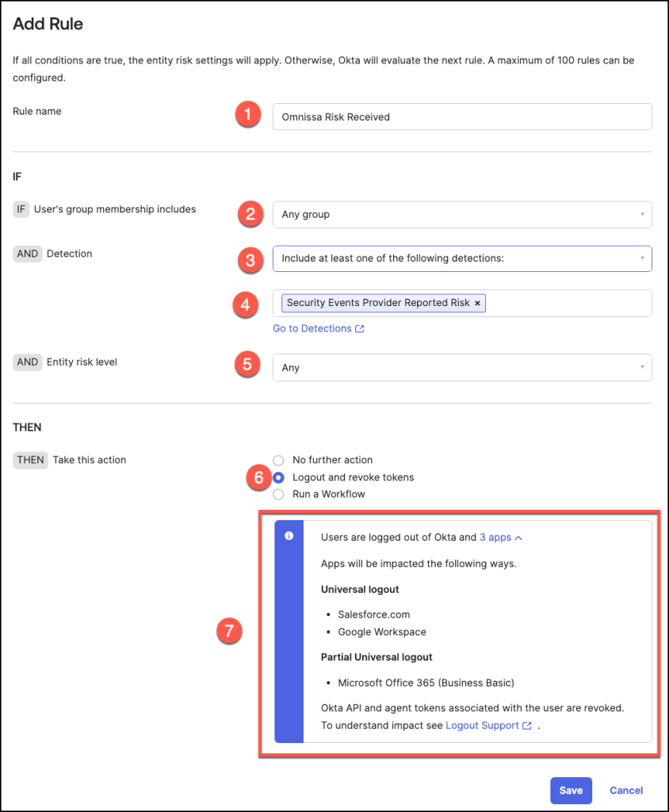Click the red step 1 marker badge

(x=248, y=116)
